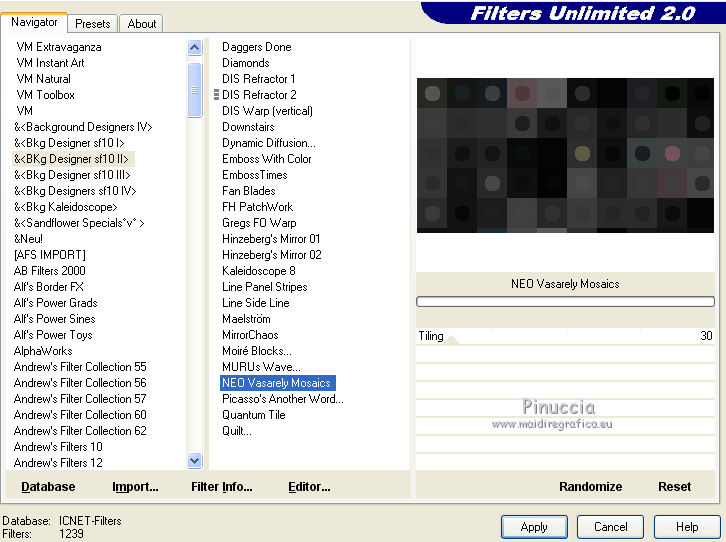Image resolution: width=726 pixels, height=542 pixels.
Task: Select &<Bkg Kaleidoscope> category
Action: tap(66, 206)
